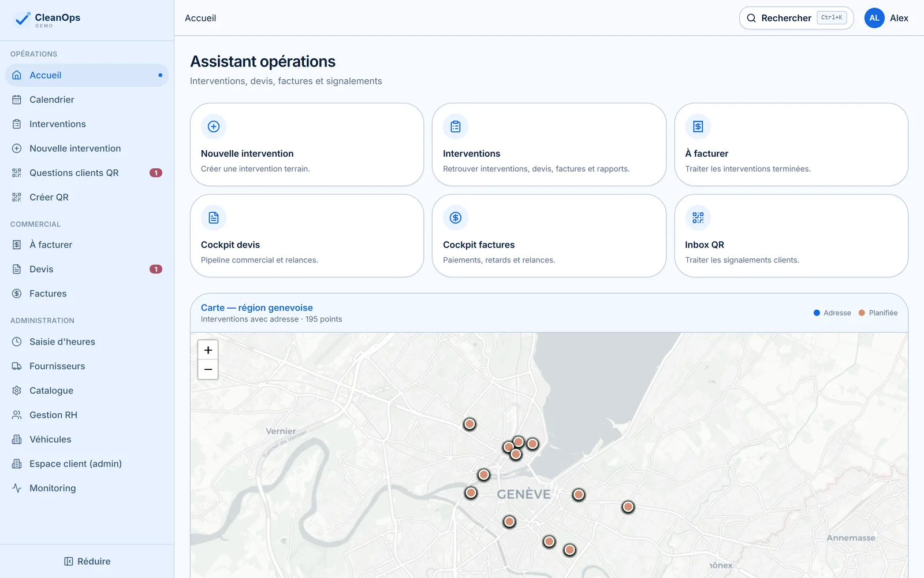
Task: Select Factures in the sidebar
Action: [87, 294]
